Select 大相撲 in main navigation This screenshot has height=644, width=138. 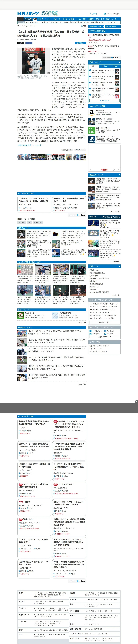pos(71,19)
